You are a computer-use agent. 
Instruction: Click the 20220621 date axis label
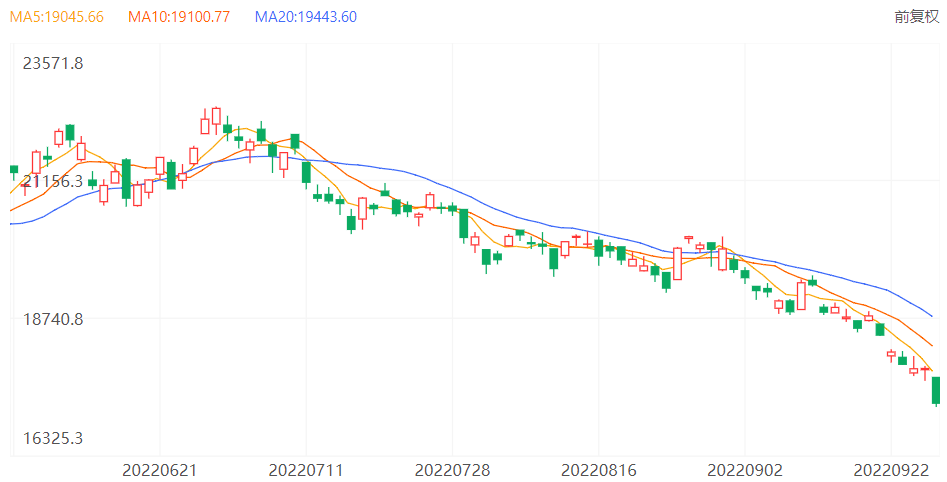point(159,470)
